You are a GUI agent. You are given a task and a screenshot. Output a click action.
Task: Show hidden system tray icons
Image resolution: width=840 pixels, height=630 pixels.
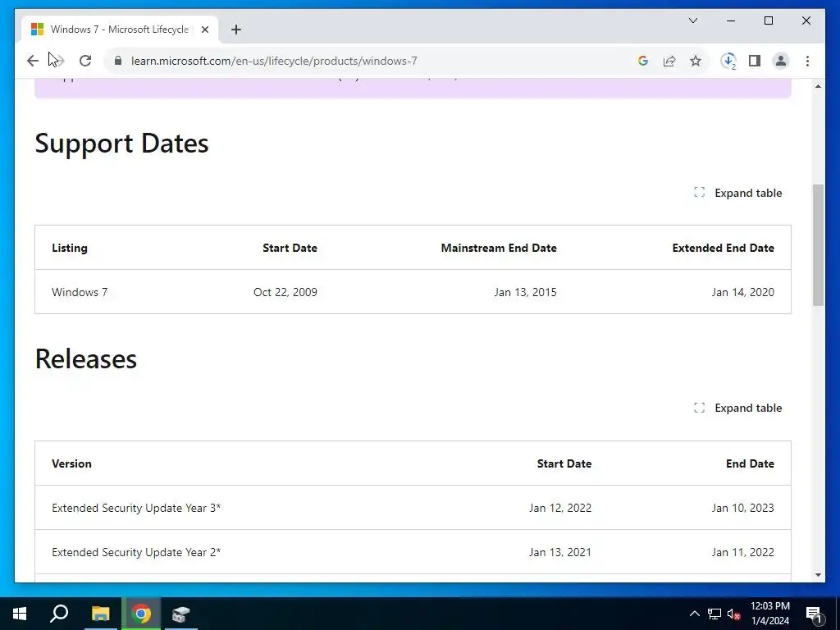point(694,614)
